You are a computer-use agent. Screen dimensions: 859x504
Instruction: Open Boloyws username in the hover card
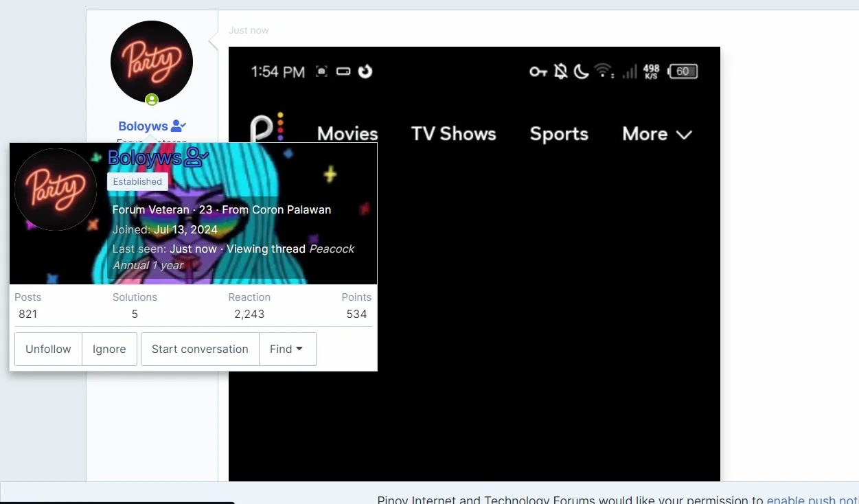coord(145,157)
